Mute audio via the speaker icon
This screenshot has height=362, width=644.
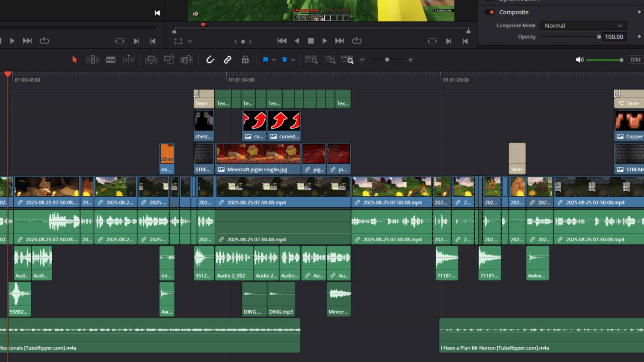click(580, 59)
